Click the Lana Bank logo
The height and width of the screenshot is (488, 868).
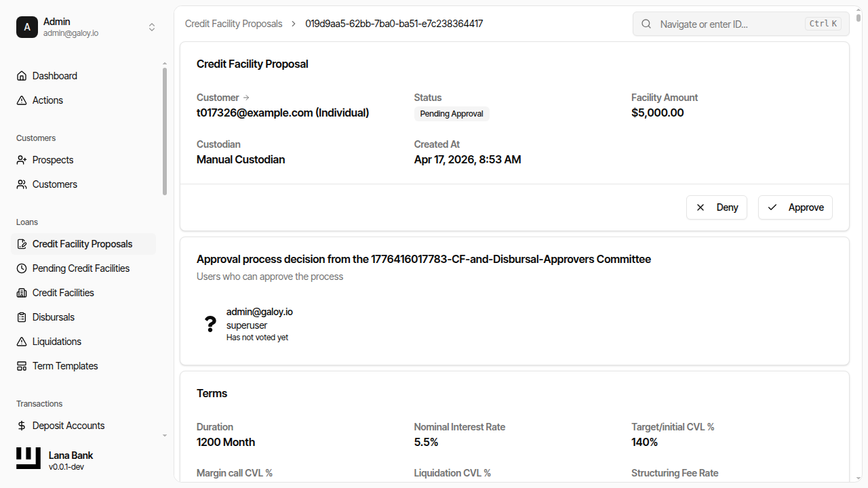28,458
